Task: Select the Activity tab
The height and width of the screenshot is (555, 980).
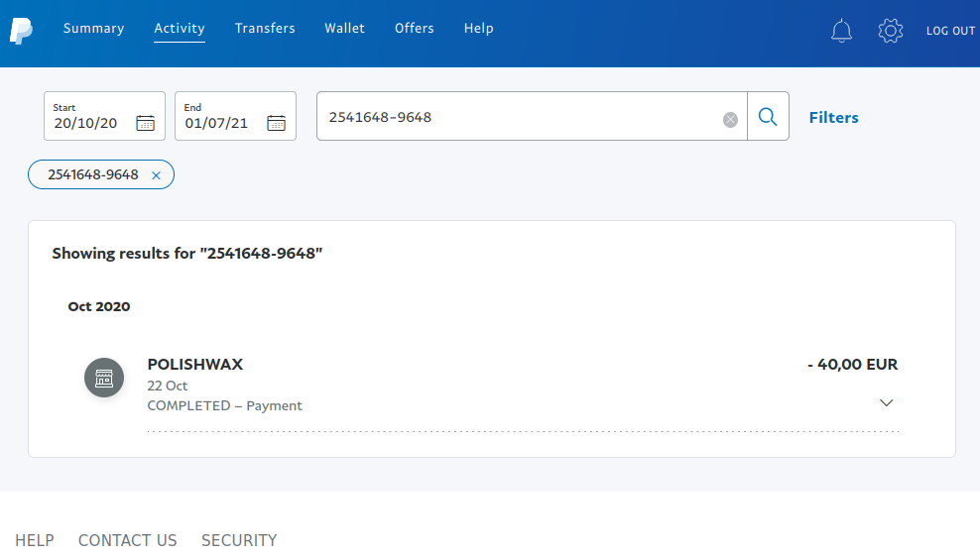Action: (180, 29)
